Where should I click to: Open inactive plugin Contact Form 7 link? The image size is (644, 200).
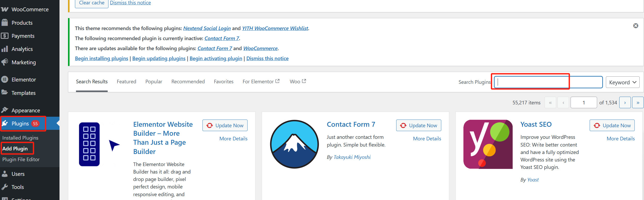click(x=222, y=38)
